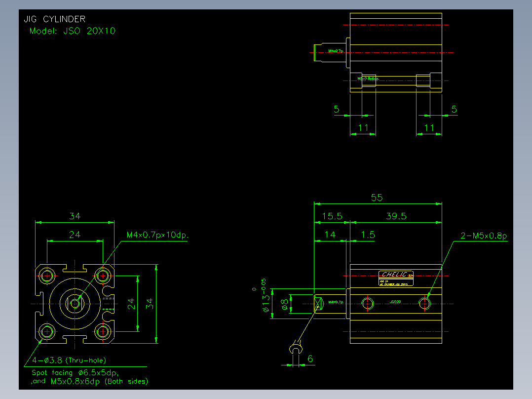This screenshot has width=532, height=399.
Task: Click the horizontally written 24 dimension
Action: point(75,235)
